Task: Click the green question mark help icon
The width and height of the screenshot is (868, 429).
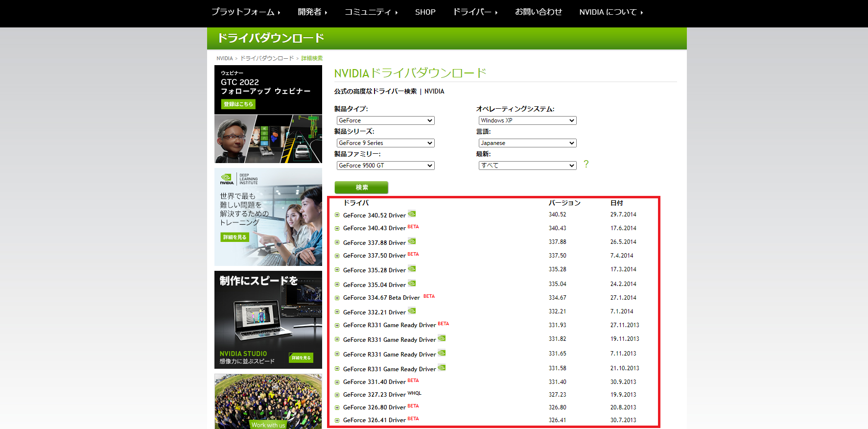Action: coord(586,164)
